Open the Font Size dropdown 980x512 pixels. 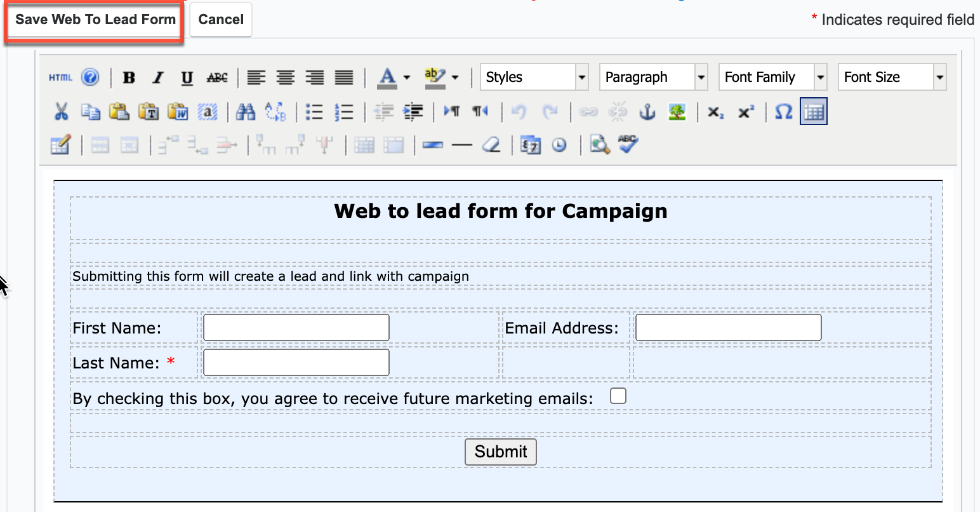[x=892, y=77]
